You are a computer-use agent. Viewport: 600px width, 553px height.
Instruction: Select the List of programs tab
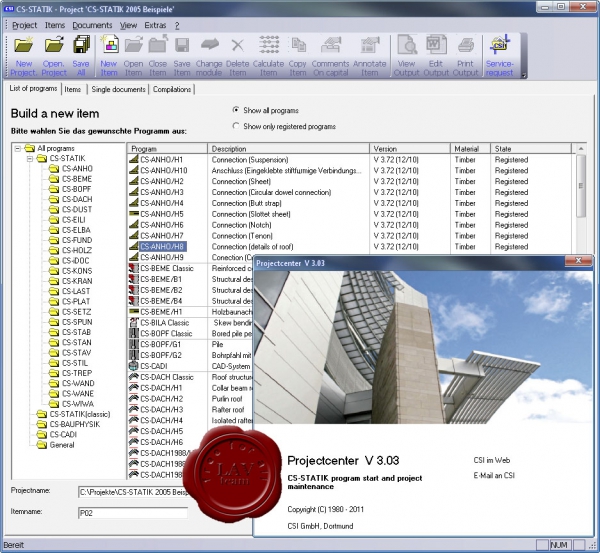pos(33,88)
